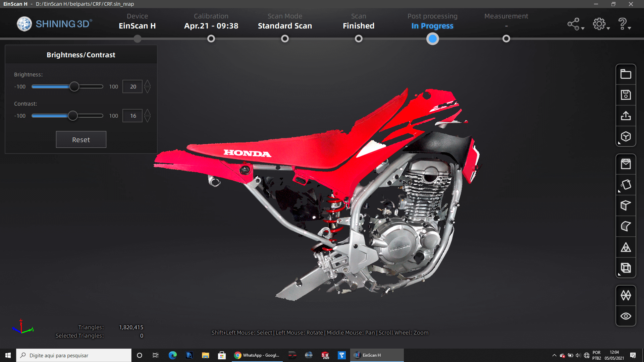The height and width of the screenshot is (362, 644).
Task: Open project folder icon in right toolbar
Action: coord(626,74)
